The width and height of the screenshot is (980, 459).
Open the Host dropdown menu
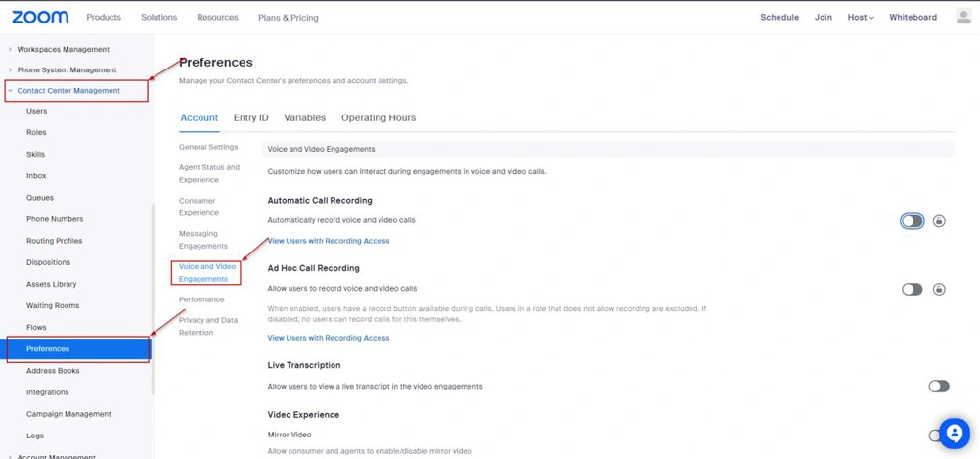tap(860, 18)
